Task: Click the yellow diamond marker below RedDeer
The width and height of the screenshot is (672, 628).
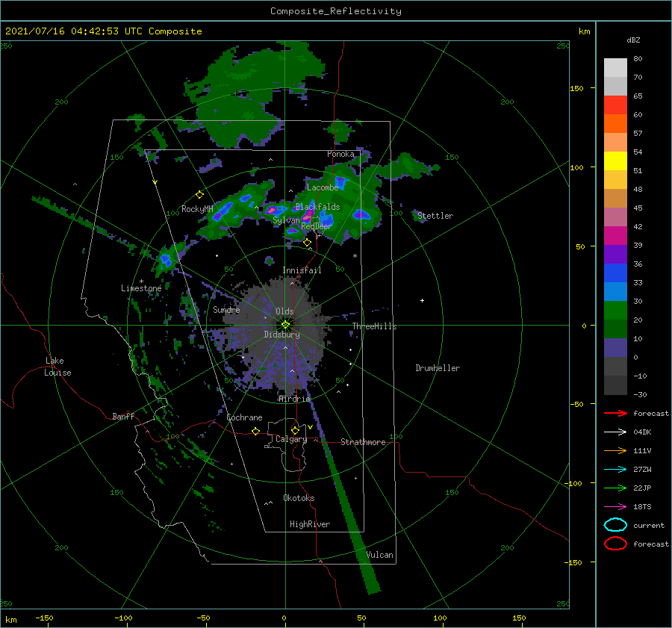Action: click(307, 243)
